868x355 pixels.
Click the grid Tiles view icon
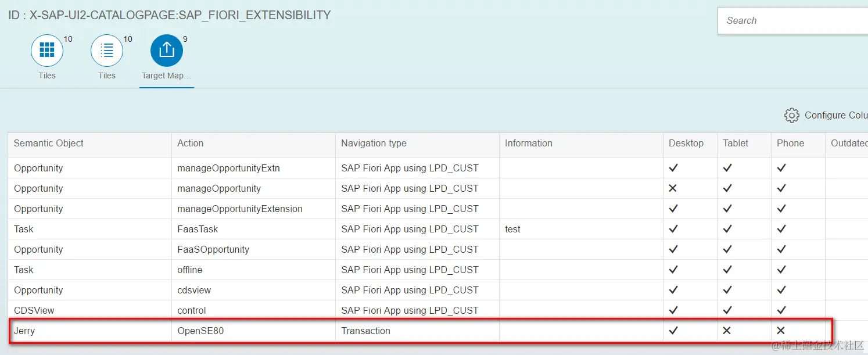point(46,51)
